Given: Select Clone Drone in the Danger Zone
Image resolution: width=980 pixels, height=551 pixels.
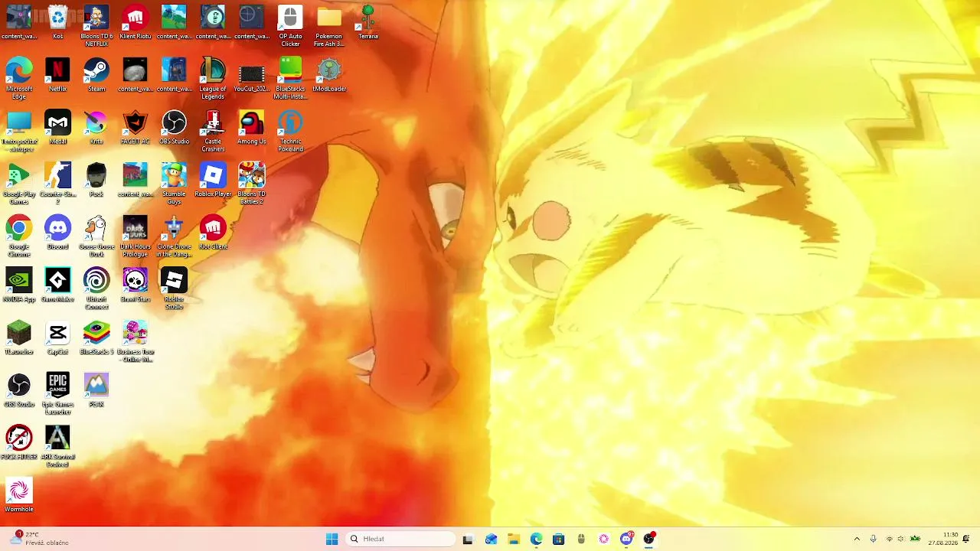Looking at the screenshot, I should click(x=174, y=236).
